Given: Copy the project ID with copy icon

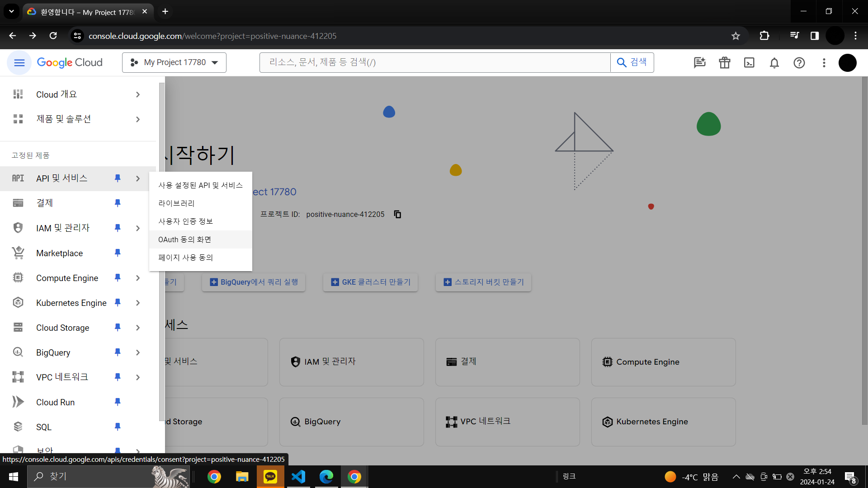Looking at the screenshot, I should [397, 214].
